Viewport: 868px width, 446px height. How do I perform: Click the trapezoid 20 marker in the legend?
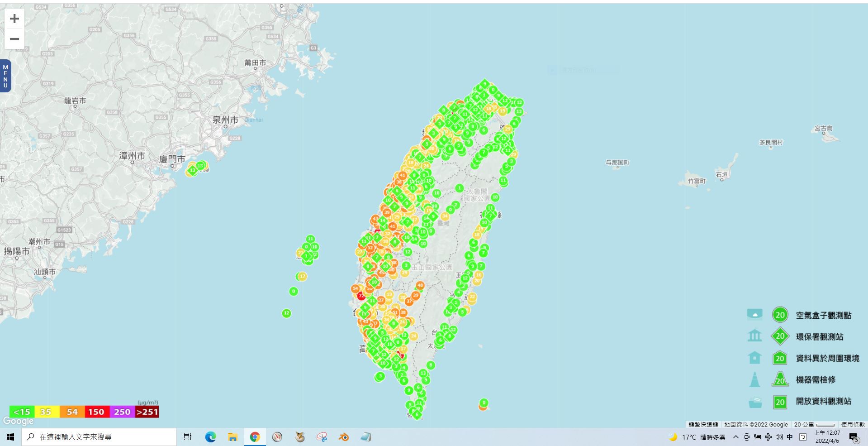[780, 379]
